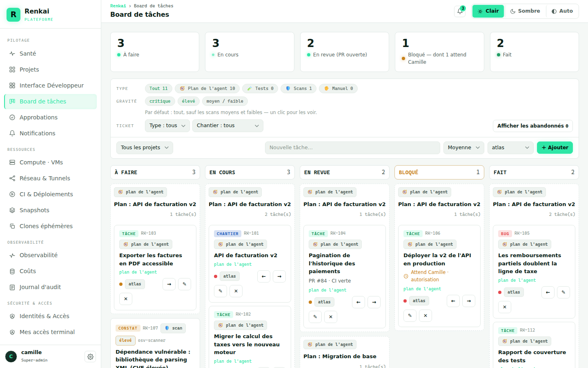Edit the RK-105 bug card
Screen dimensions: 588x368
coord(563,292)
